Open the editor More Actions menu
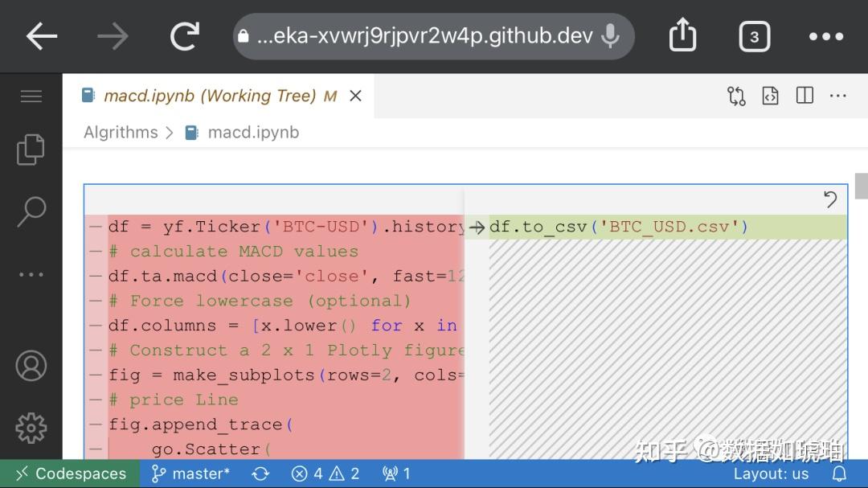The width and height of the screenshot is (868, 488). 838,96
